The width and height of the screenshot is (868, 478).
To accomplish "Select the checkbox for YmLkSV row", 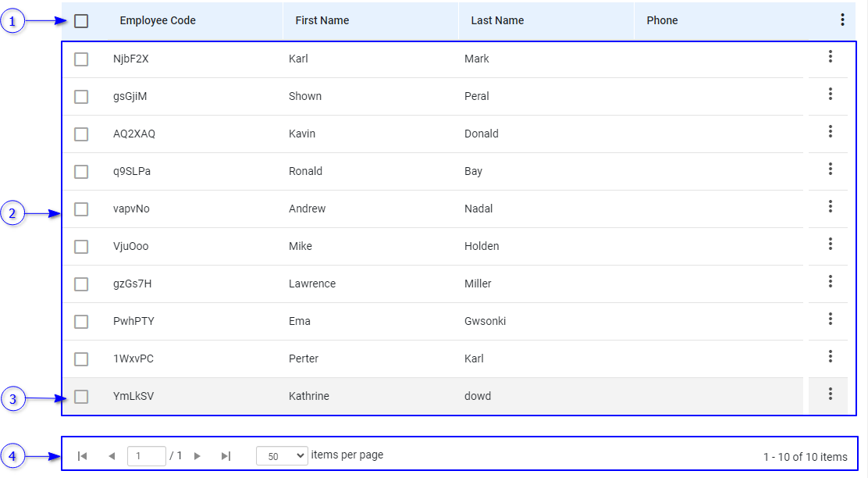I will [81, 397].
